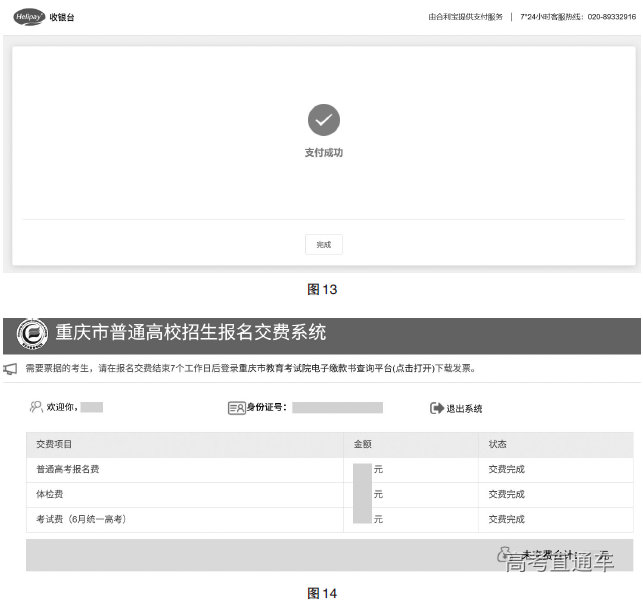Click the Helipay logo

[x=29, y=17]
